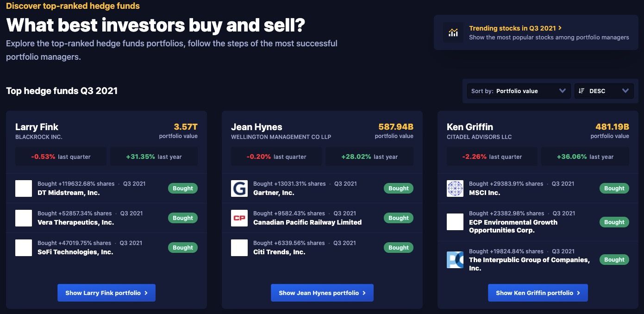Expand the Trending stocks in Q3 2021 chevron

[x=560, y=28]
